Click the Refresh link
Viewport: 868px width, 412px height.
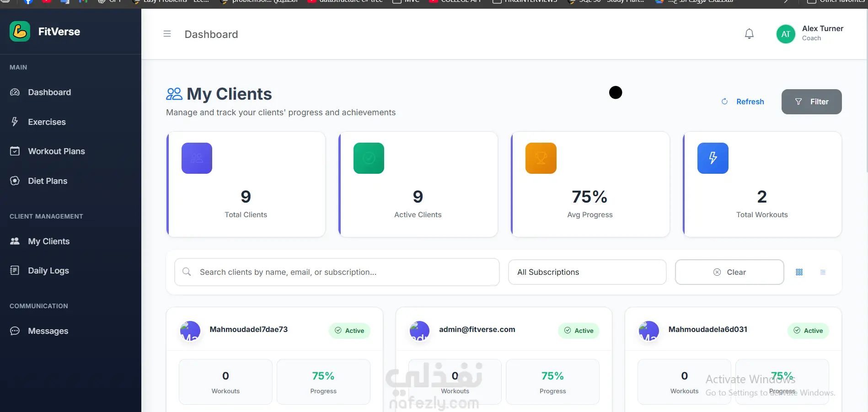point(743,102)
